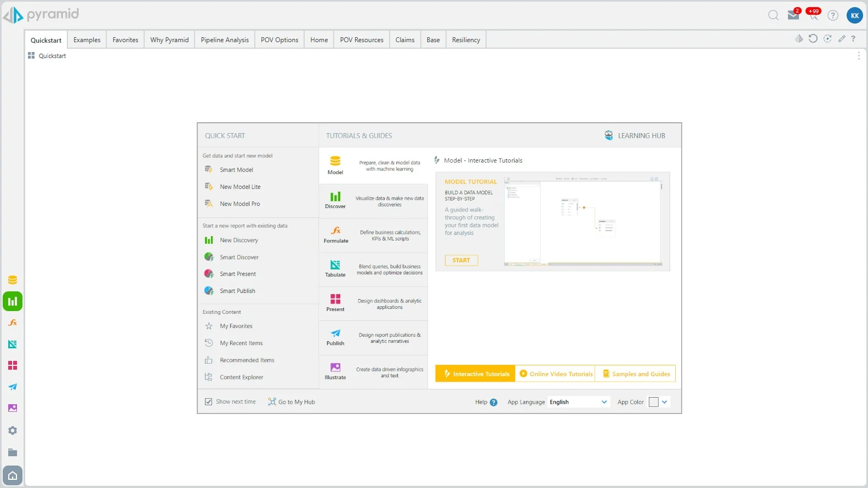This screenshot has height=488, width=868.
Task: Switch to the Quickstart tab
Action: point(46,40)
